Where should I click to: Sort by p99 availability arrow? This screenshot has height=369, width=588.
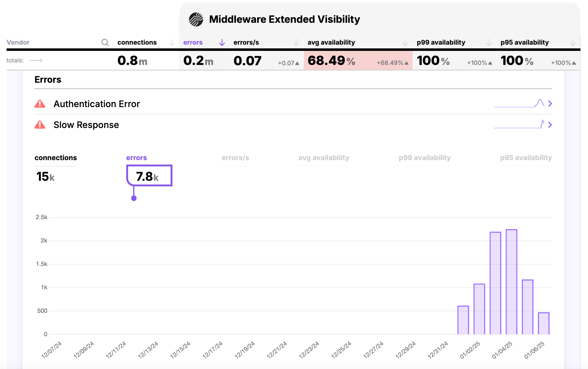[489, 42]
